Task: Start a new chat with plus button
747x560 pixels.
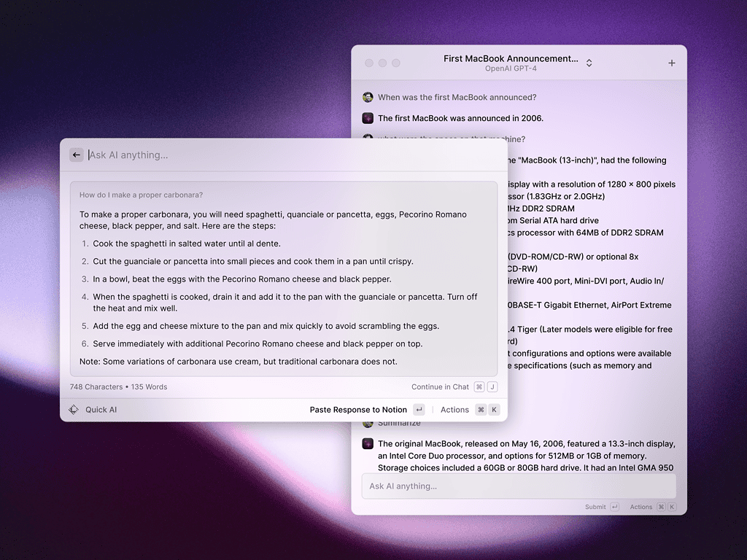Action: point(671,63)
